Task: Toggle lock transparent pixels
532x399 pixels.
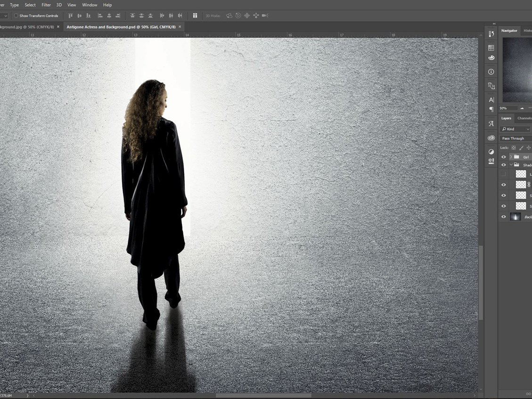Action: [x=514, y=147]
